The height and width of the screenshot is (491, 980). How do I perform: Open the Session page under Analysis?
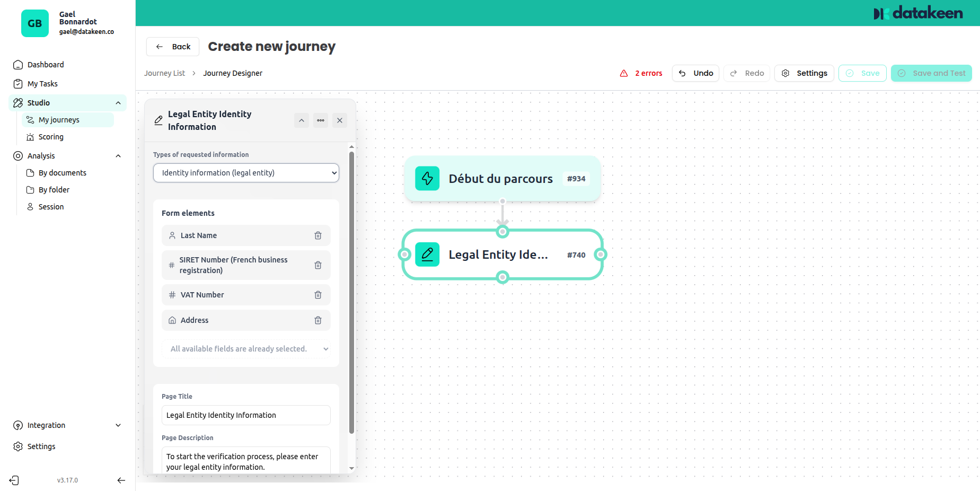pos(50,206)
